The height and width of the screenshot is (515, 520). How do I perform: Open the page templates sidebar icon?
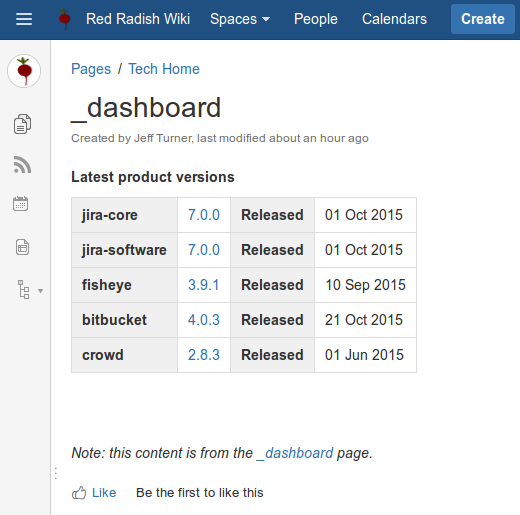pyautogui.click(x=22, y=247)
